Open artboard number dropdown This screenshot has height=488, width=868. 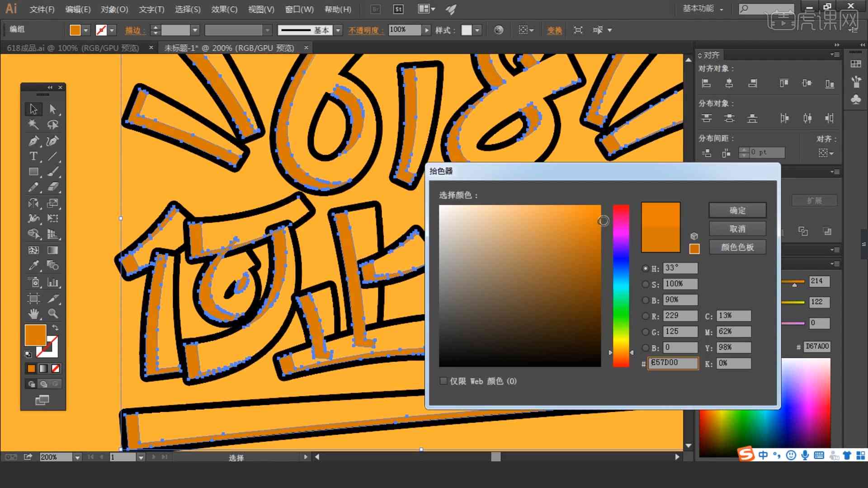click(x=141, y=457)
